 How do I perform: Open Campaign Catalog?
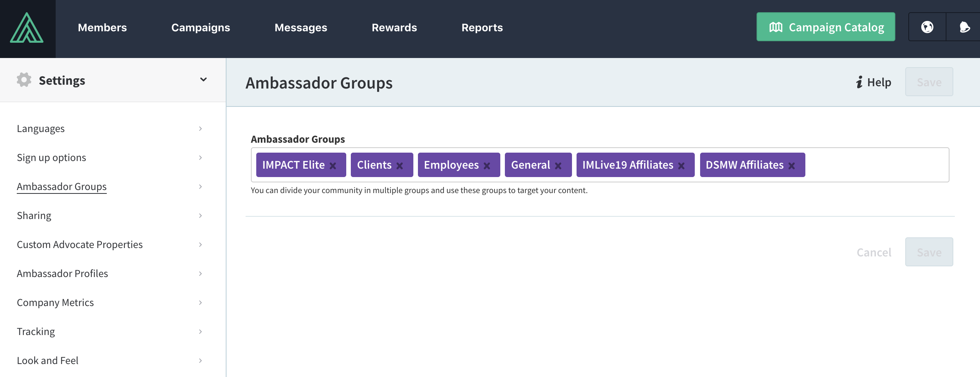(x=826, y=27)
